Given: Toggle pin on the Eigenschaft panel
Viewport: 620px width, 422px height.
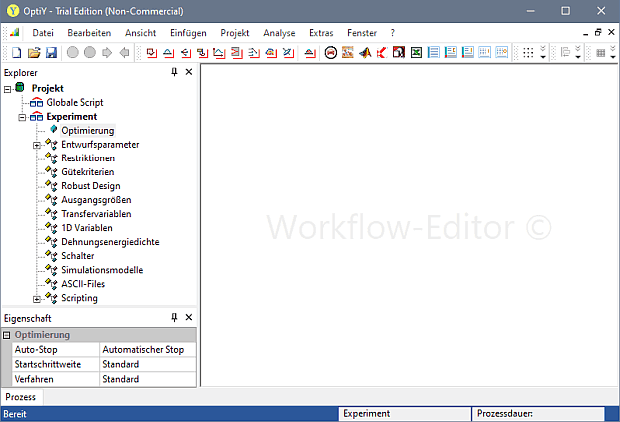Looking at the screenshot, I should click(174, 317).
